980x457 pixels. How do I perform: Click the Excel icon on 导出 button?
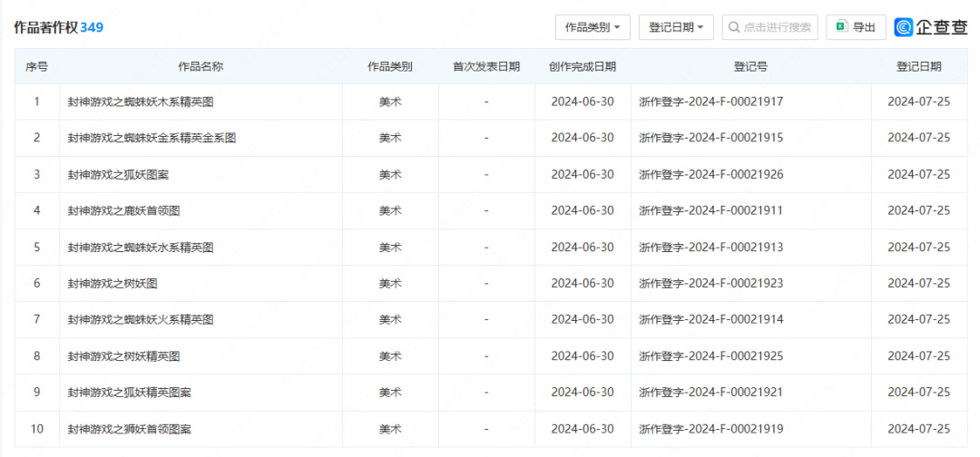(x=841, y=27)
